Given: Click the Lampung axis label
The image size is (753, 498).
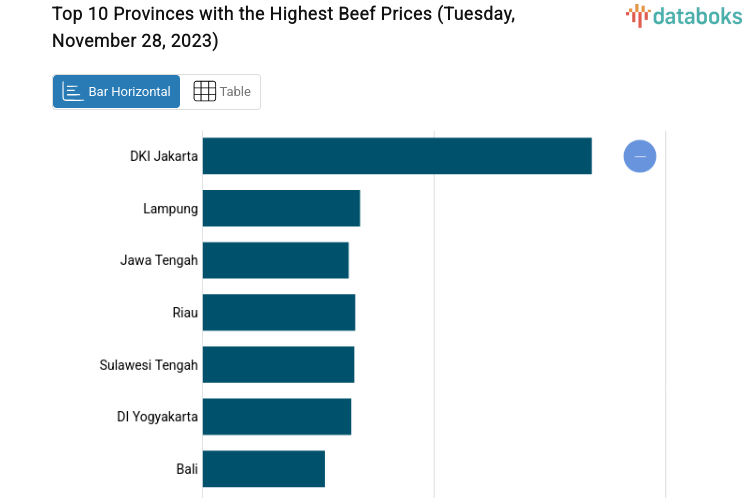Looking at the screenshot, I should coord(171,208).
